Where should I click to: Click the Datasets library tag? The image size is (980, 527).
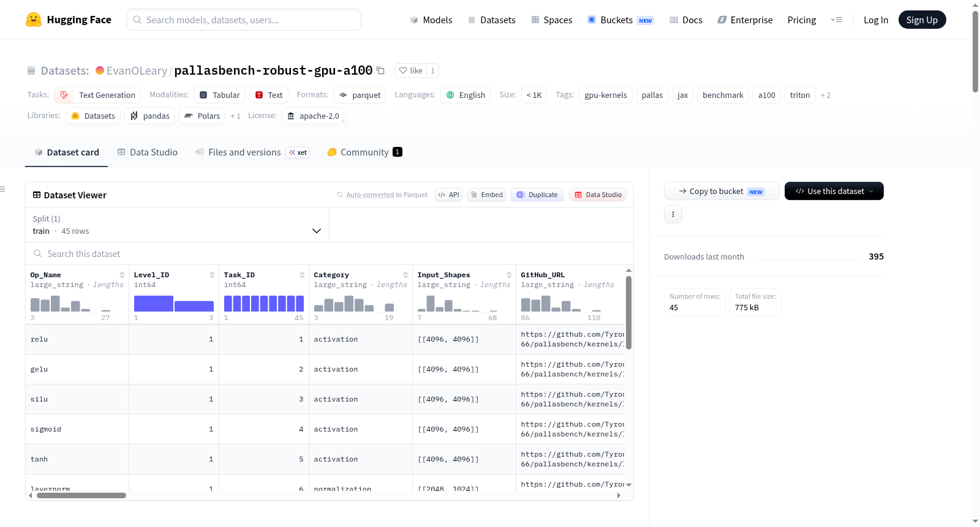pos(93,116)
